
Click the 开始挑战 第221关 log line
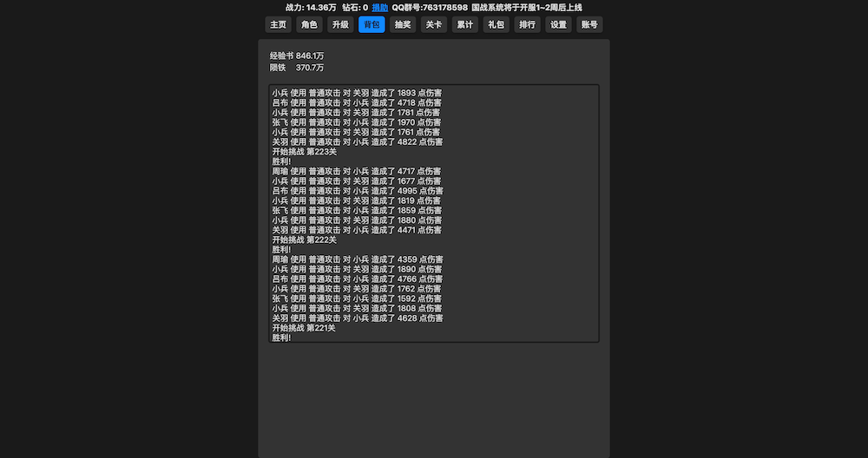(x=304, y=328)
